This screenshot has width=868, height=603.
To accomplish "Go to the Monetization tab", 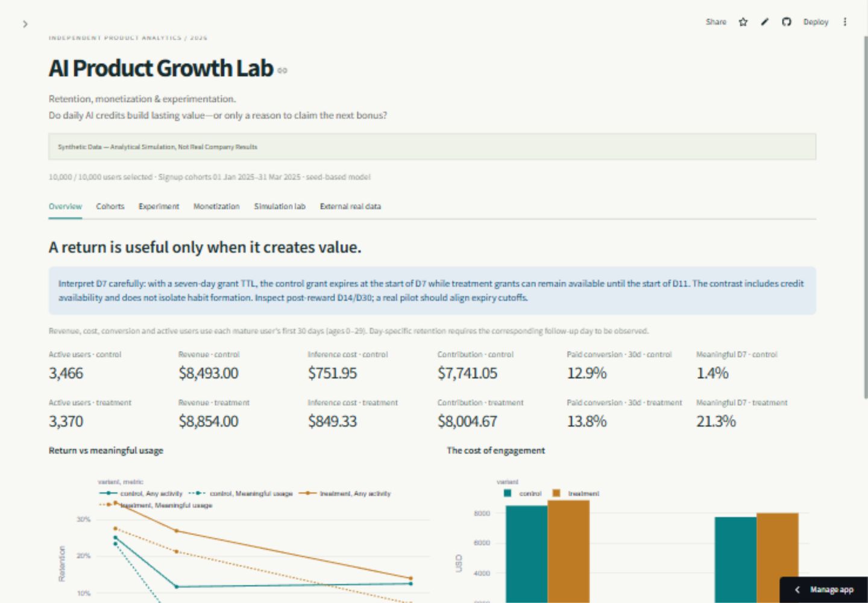I will coord(216,206).
